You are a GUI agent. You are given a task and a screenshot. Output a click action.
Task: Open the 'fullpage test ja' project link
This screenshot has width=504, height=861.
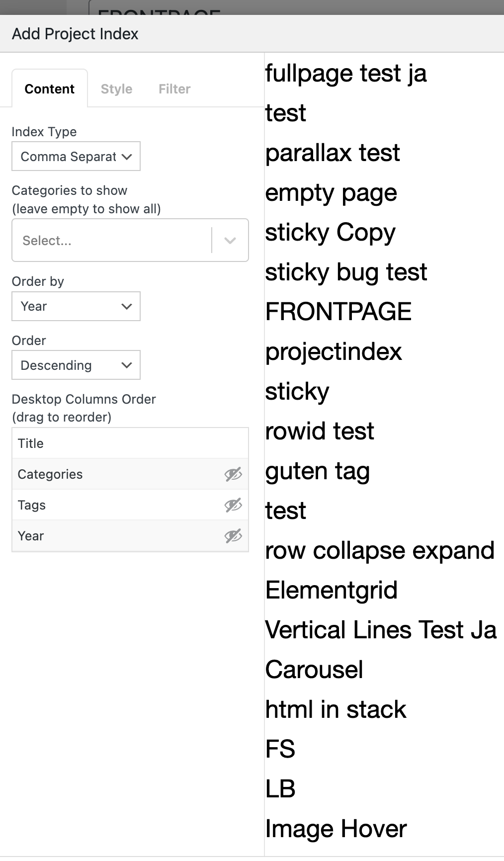(346, 74)
